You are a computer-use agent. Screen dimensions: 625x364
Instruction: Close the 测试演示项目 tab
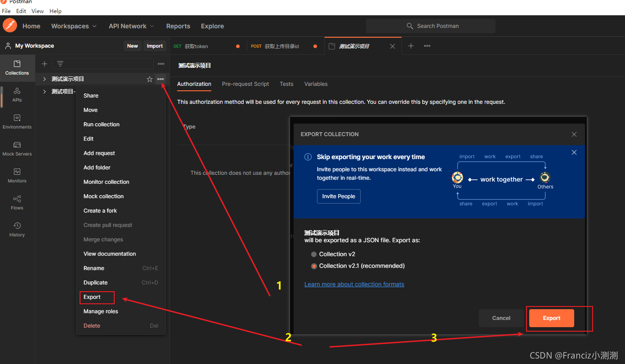(x=393, y=46)
